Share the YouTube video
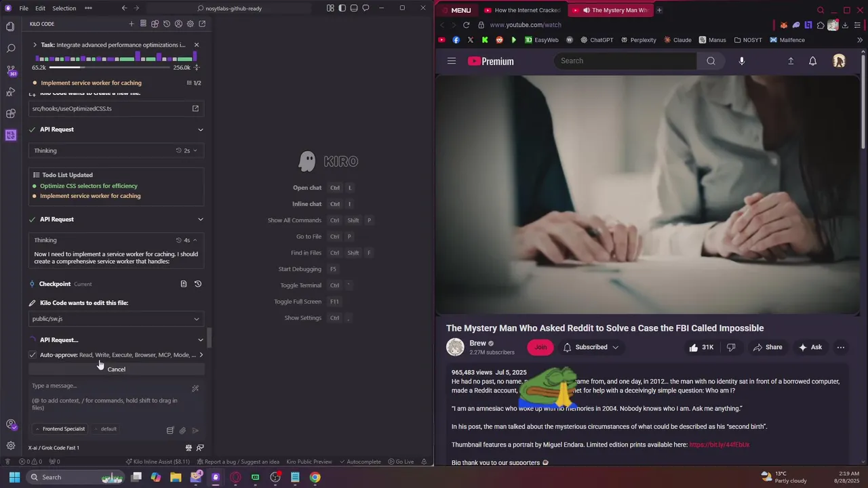The image size is (868, 488). [767, 347]
